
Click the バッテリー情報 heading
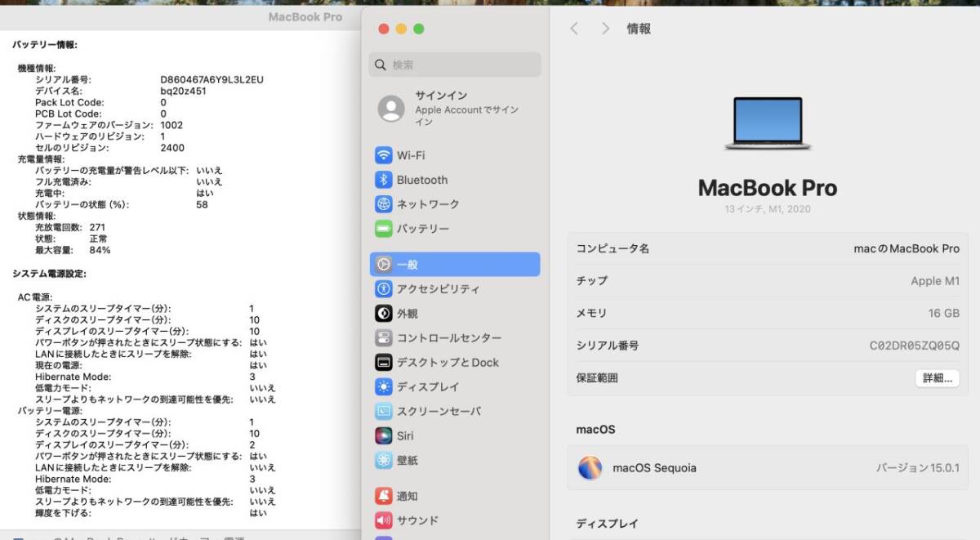(x=46, y=44)
